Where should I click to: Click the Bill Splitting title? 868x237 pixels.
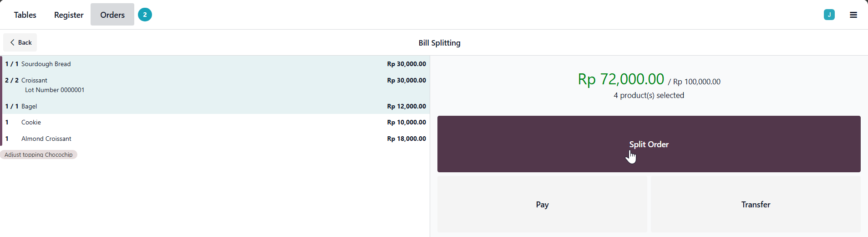point(439,43)
